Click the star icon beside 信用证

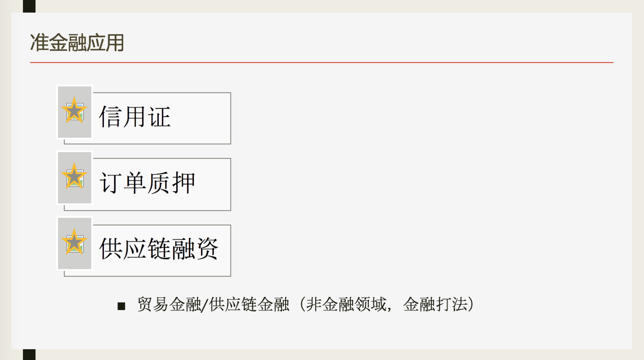click(74, 110)
